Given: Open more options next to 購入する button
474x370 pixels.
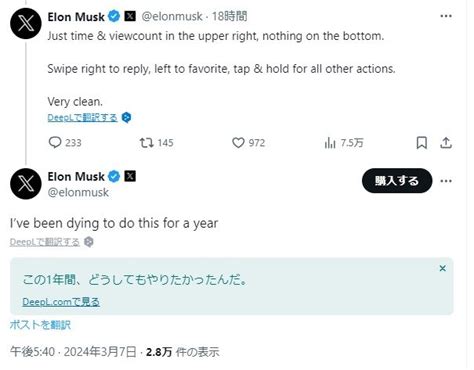Looking at the screenshot, I should point(446,181).
